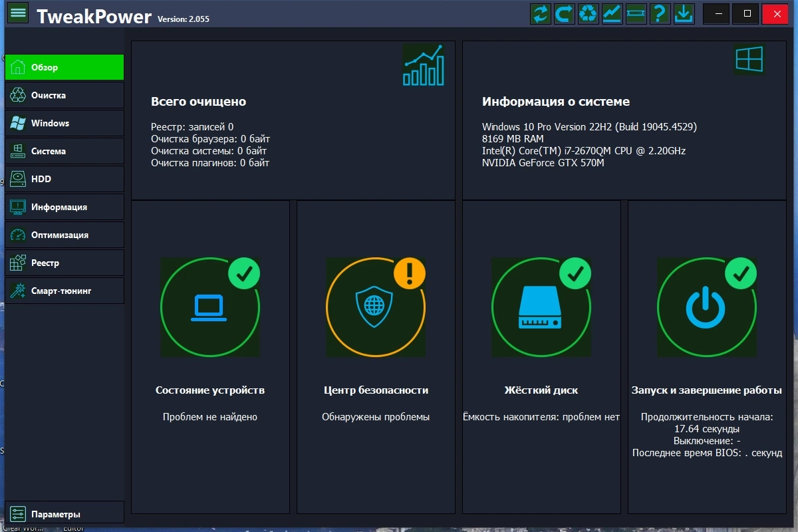Image resolution: width=798 pixels, height=532 pixels.
Task: Open the Смарт-тюнинг sidebar section
Action: [x=65, y=291]
